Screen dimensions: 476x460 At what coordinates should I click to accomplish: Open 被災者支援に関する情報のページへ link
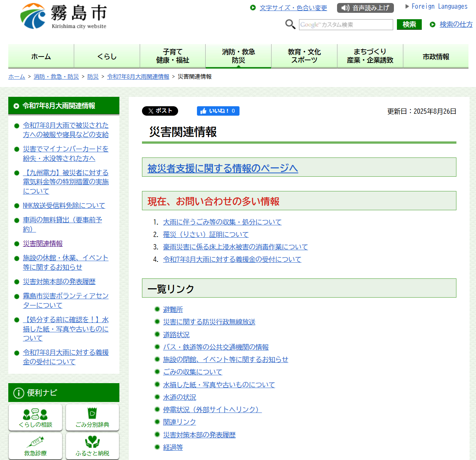[223, 168]
